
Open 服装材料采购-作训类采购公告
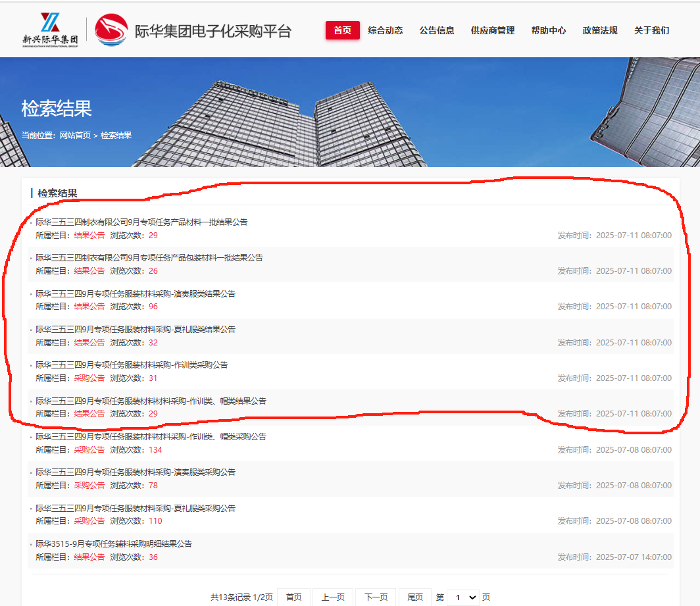tap(132, 365)
